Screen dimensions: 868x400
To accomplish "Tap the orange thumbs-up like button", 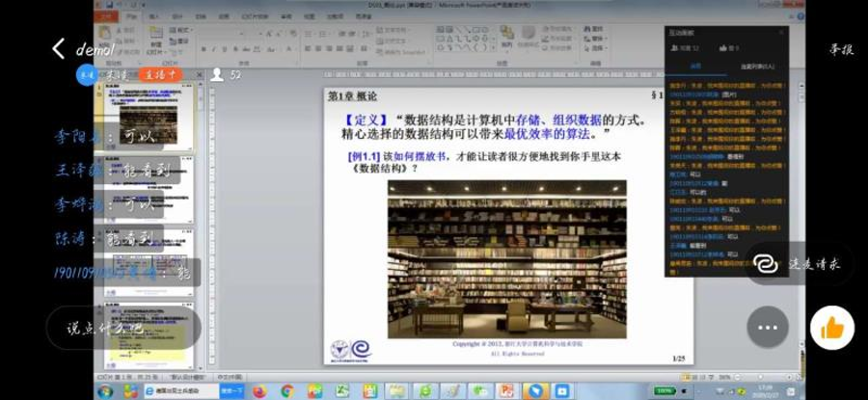I will (x=831, y=328).
